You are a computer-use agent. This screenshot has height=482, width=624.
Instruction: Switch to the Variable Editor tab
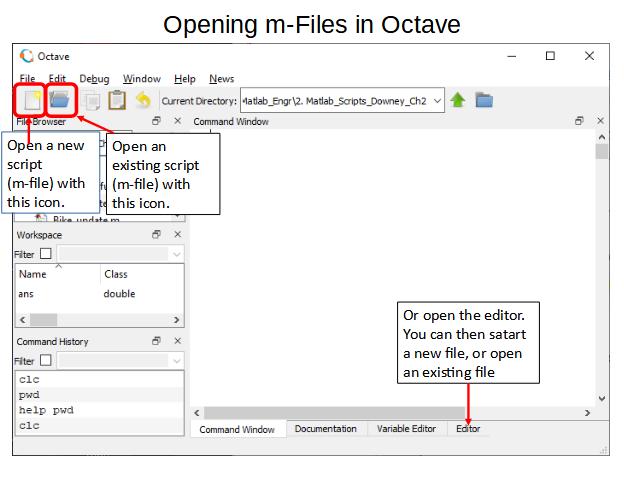pos(406,429)
